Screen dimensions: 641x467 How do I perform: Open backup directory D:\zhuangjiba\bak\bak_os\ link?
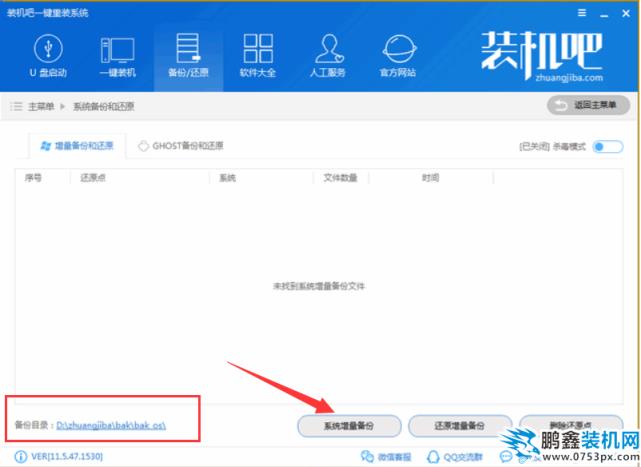click(111, 425)
